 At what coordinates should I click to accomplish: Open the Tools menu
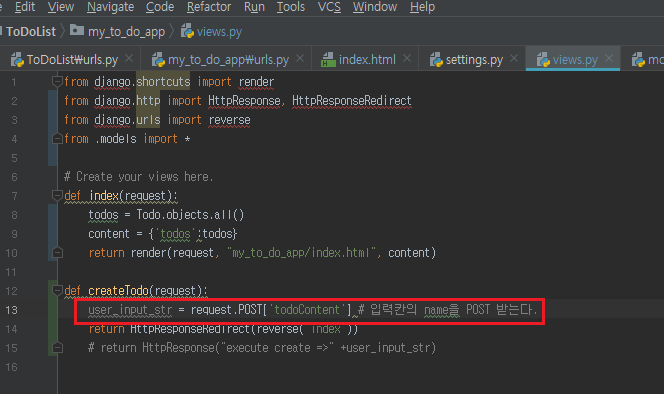(290, 7)
